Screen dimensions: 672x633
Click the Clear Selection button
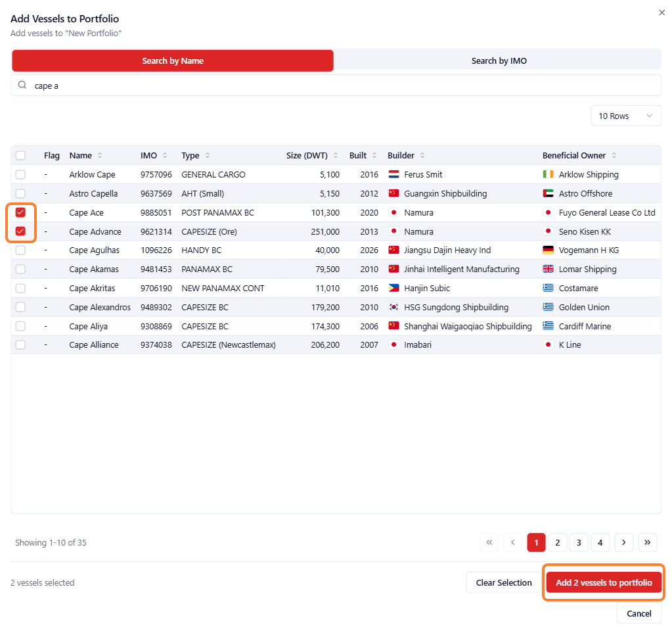pos(504,582)
